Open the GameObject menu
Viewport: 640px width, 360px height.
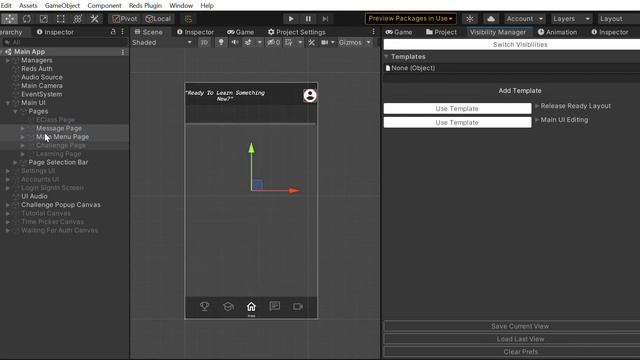[62, 5]
